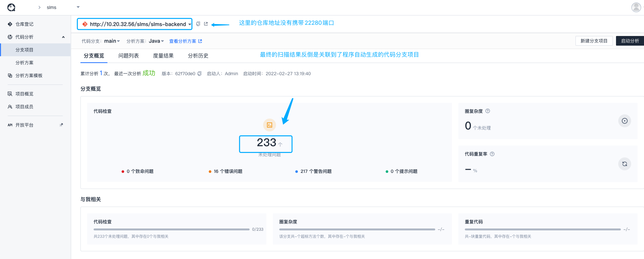Click 0 个提示问题 legend item

pos(401,171)
